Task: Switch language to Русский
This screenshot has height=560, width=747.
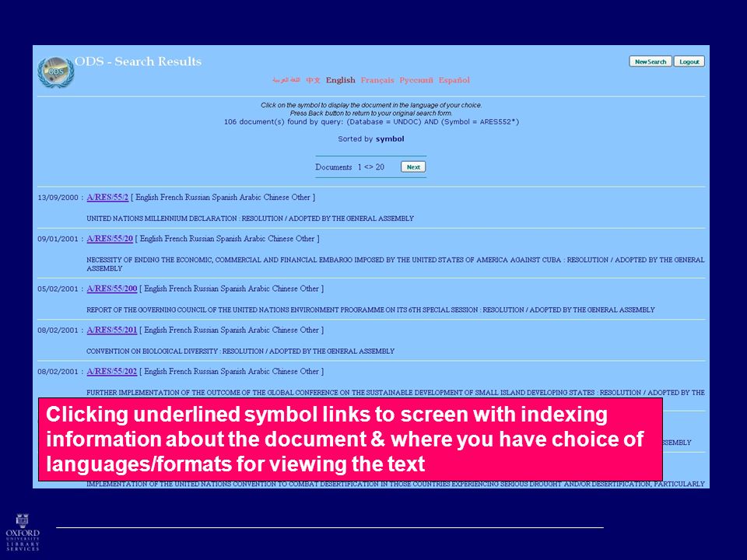Action: pos(416,80)
